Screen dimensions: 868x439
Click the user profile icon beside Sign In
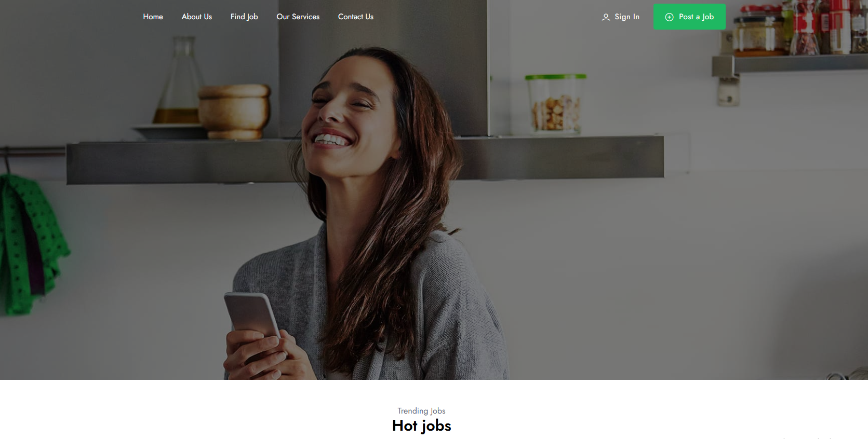606,17
